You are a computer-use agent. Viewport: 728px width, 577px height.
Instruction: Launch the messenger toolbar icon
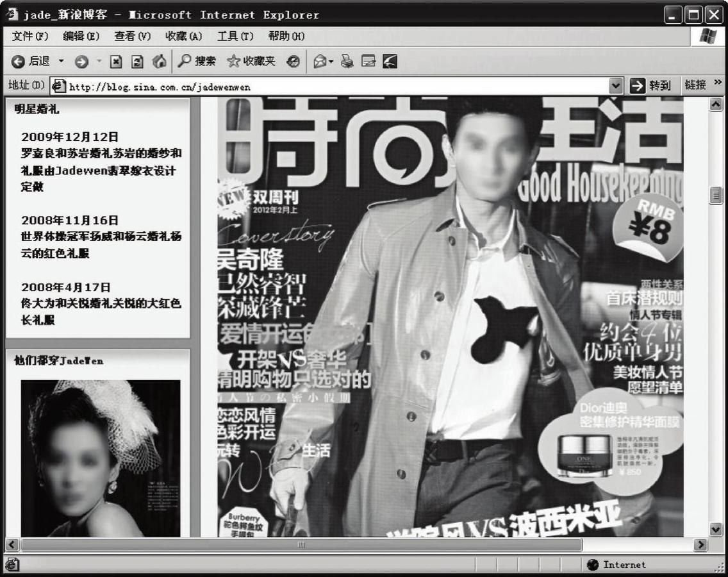point(390,61)
